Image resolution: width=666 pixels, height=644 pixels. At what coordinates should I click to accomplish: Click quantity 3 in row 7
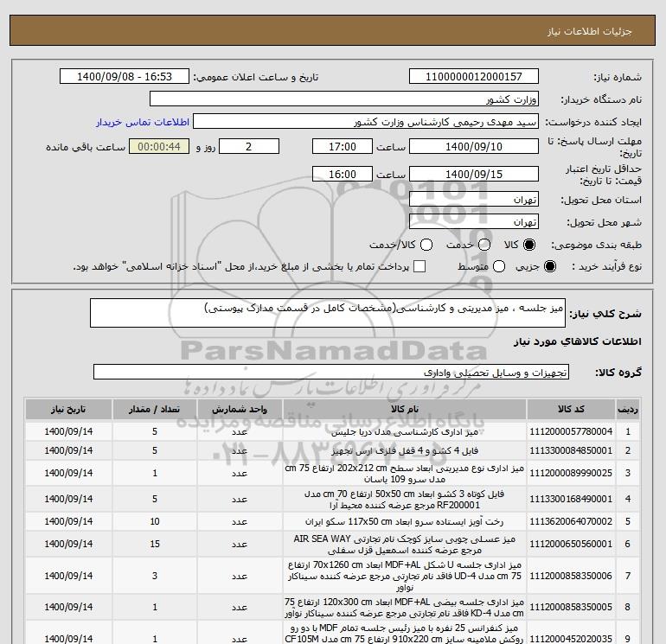[155, 576]
